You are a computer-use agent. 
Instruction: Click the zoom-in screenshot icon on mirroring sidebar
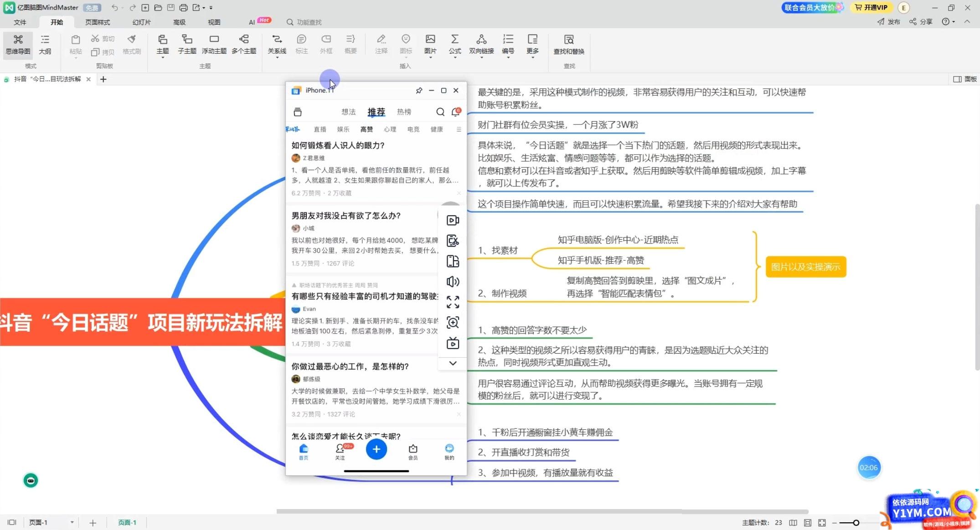tap(453, 323)
